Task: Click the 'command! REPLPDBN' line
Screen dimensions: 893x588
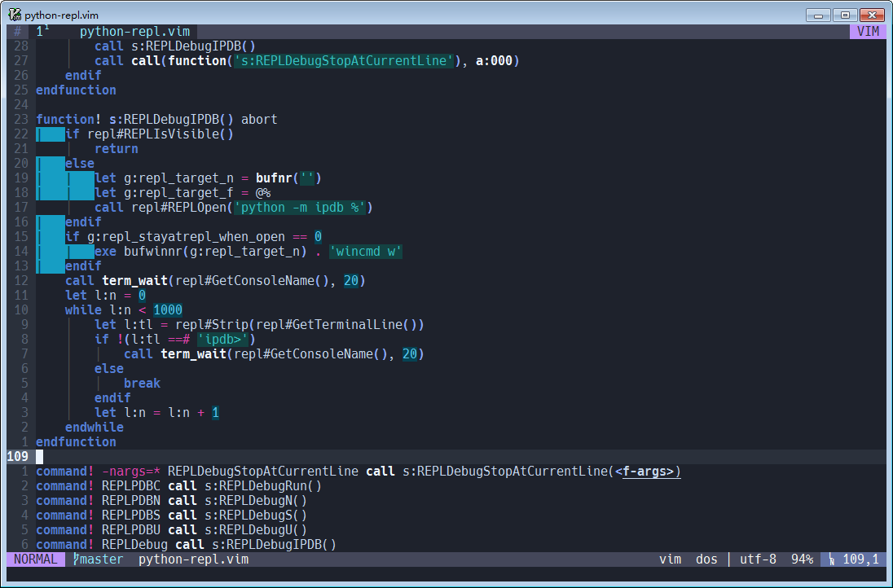Action: pyautogui.click(x=171, y=500)
